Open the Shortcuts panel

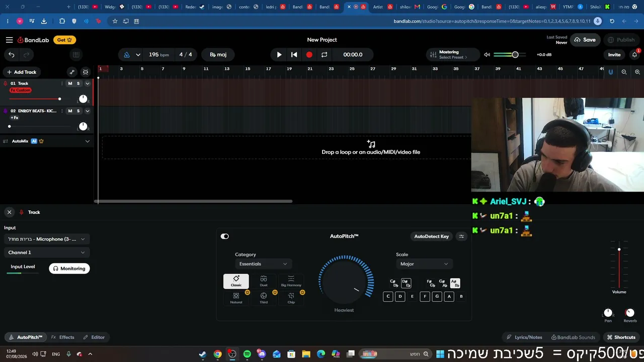click(x=621, y=337)
